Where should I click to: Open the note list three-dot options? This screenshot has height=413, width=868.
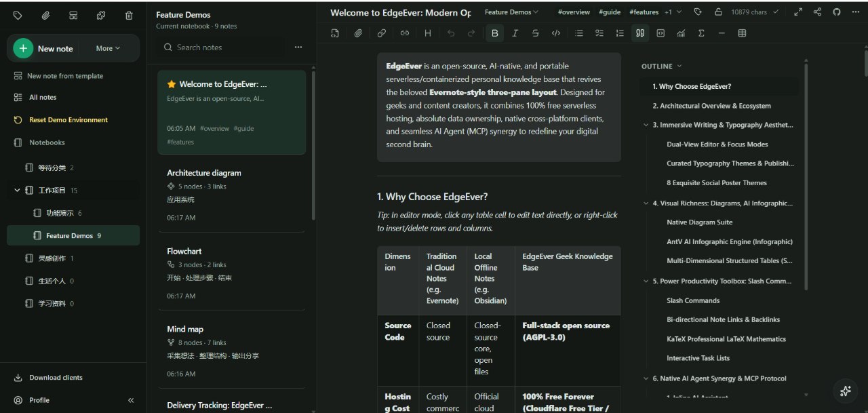point(298,47)
